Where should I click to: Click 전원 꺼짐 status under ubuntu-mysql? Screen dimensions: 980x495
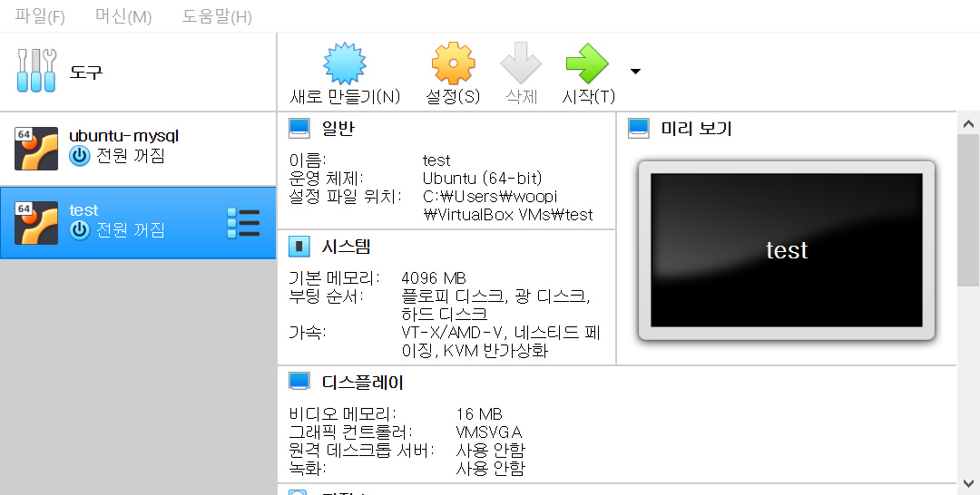point(130,155)
